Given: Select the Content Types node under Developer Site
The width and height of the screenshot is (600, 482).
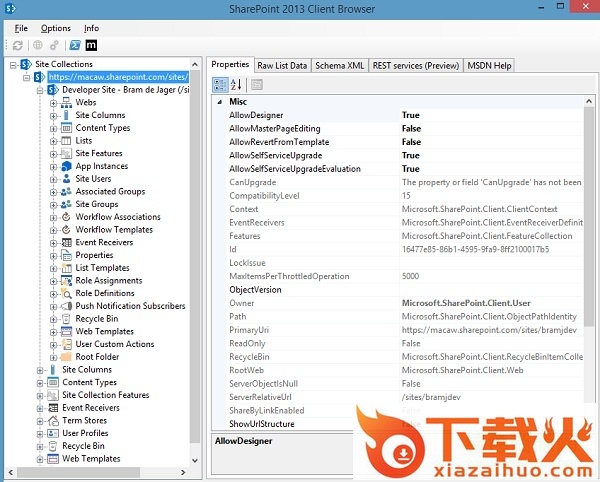Looking at the screenshot, I should pos(103,128).
